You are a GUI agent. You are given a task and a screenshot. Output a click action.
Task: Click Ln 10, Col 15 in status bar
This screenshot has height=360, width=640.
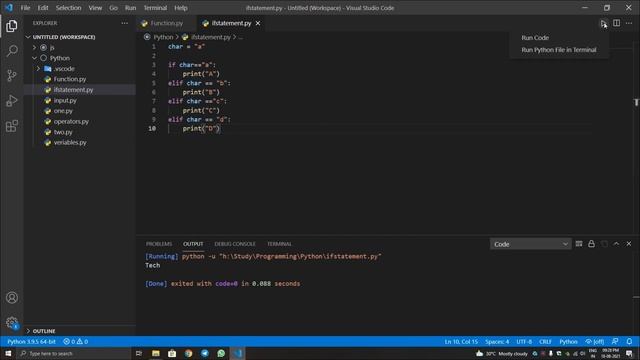(461, 341)
